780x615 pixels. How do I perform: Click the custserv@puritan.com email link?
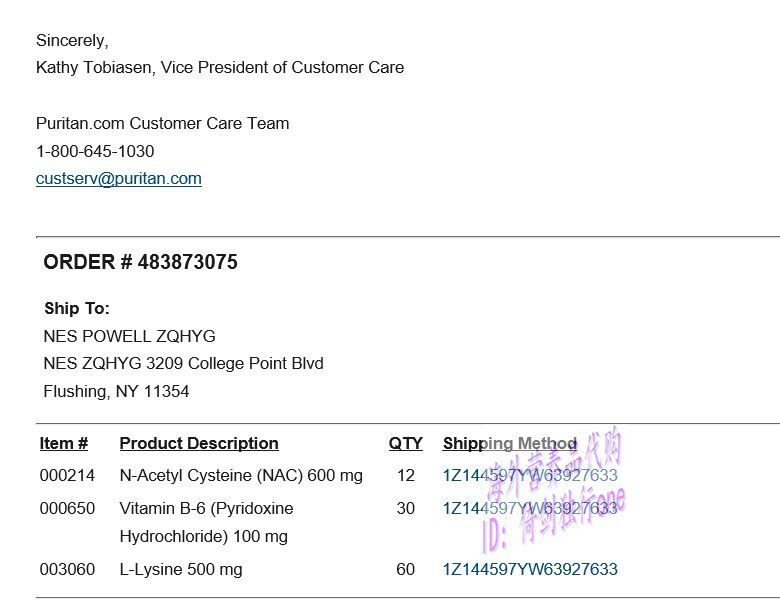pos(118,179)
